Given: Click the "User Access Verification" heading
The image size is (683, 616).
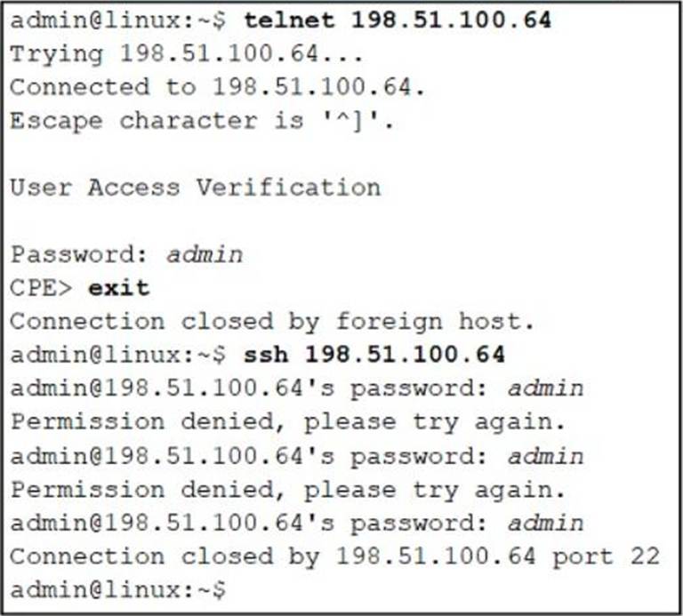Looking at the screenshot, I should click(195, 188).
